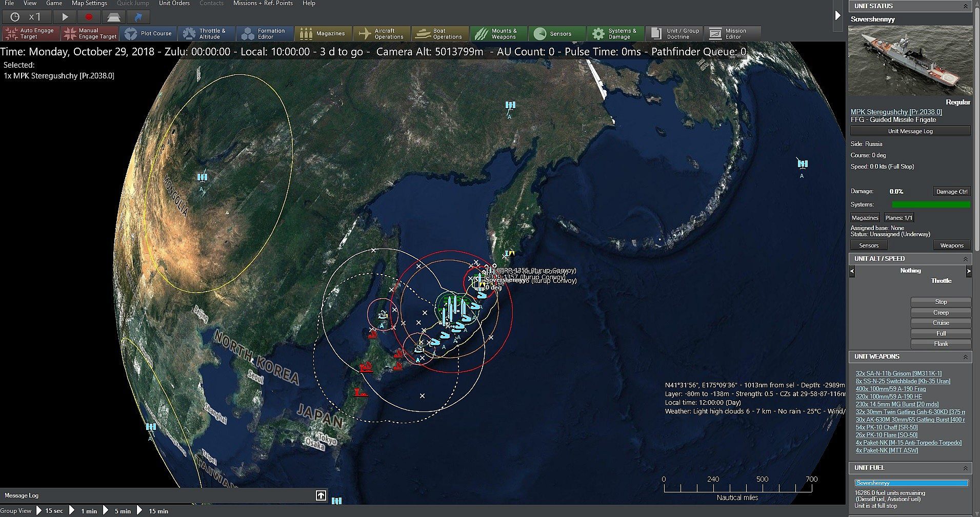Open the Sensors toolbar button

click(557, 34)
